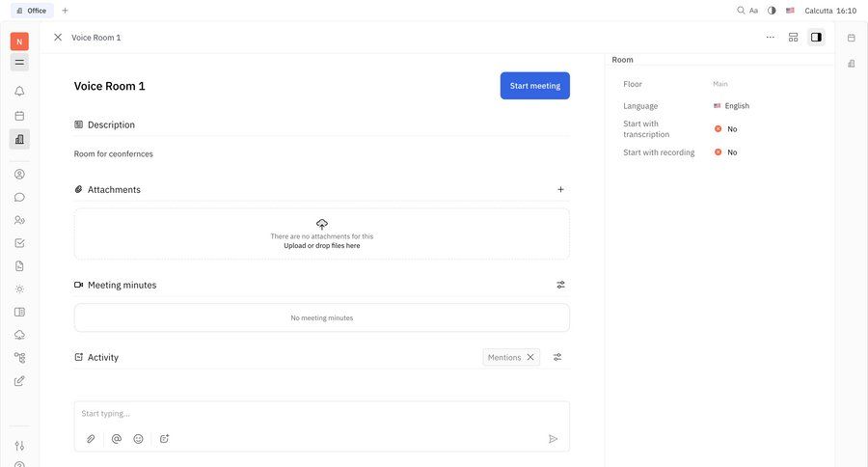Change language via the flag icon
Image resolution: width=868 pixels, height=467 pixels.
coord(790,11)
